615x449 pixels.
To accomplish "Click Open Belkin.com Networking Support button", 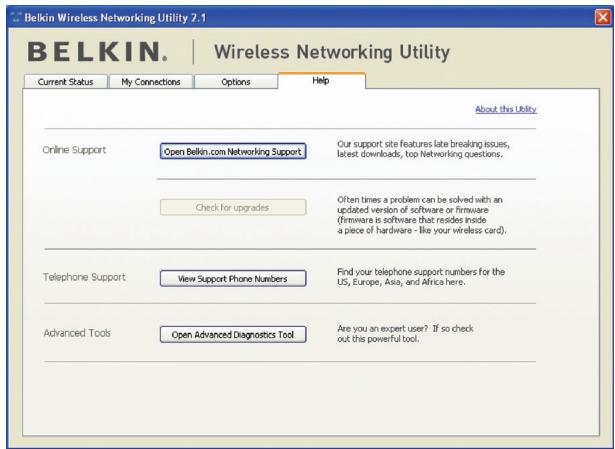I will tap(233, 151).
